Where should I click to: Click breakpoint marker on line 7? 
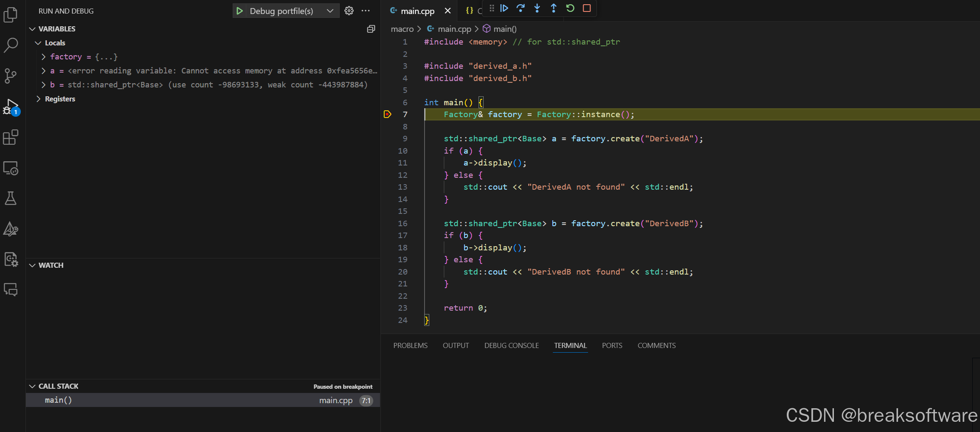pos(387,114)
